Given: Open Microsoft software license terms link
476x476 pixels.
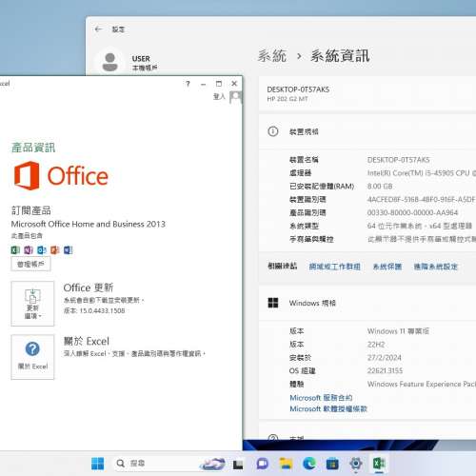Looking at the screenshot, I should click(328, 408).
